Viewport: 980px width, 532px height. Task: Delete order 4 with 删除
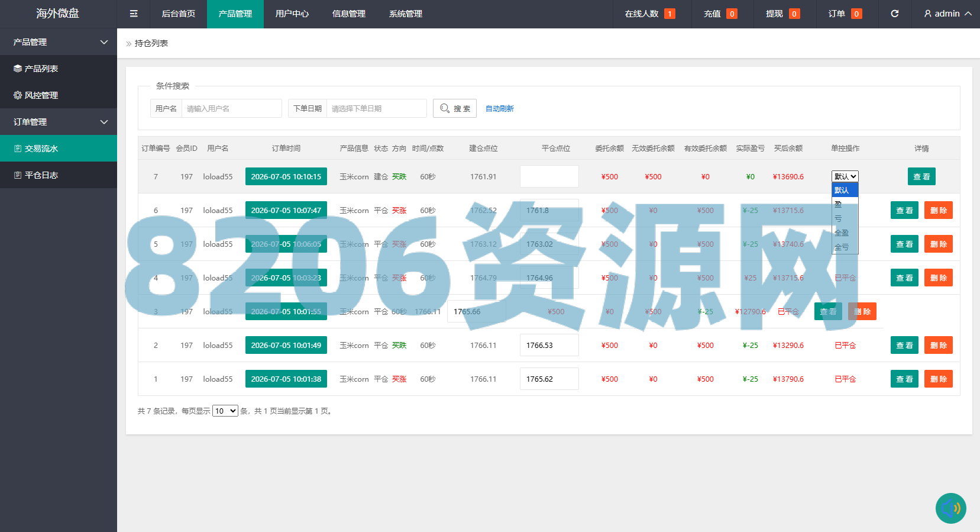939,278
